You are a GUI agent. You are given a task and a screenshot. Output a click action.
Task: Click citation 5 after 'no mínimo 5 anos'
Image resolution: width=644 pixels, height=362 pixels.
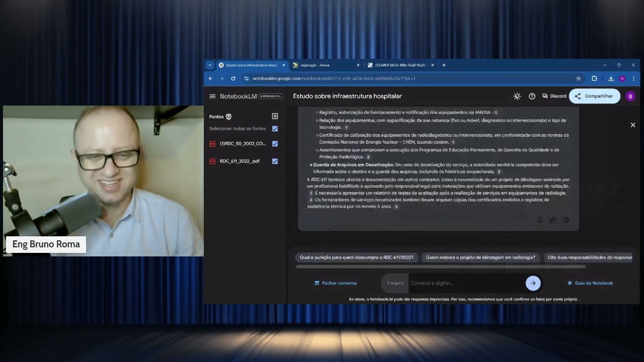(396, 207)
